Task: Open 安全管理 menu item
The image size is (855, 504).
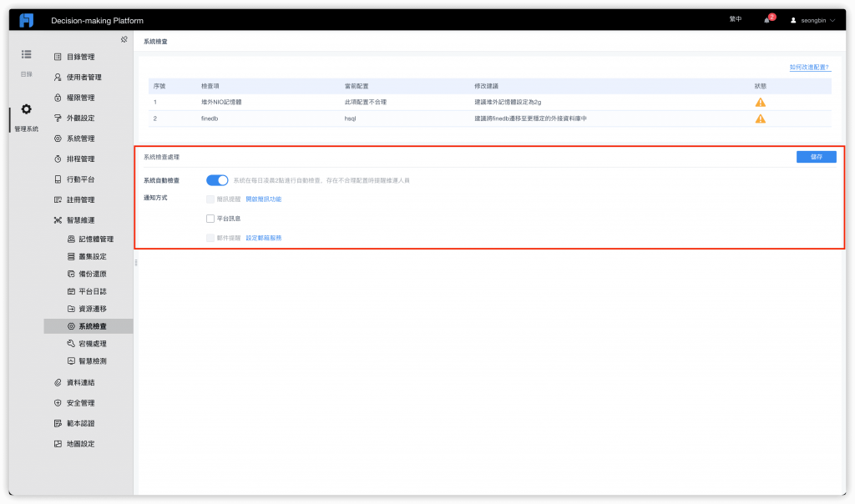Action: 81,403
